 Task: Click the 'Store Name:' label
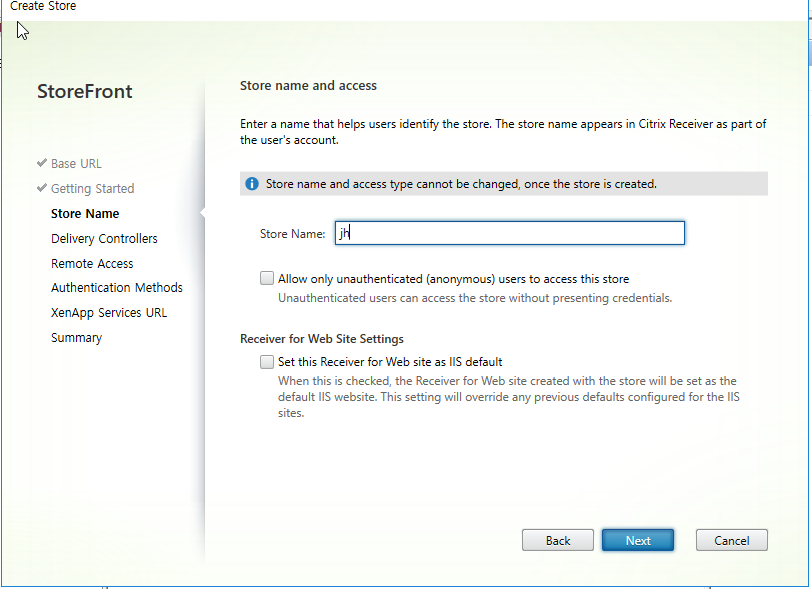click(292, 234)
